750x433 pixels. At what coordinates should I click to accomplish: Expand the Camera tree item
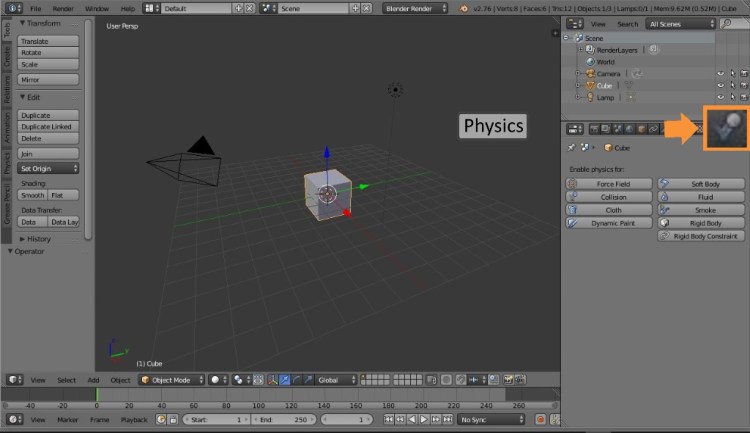click(x=577, y=73)
